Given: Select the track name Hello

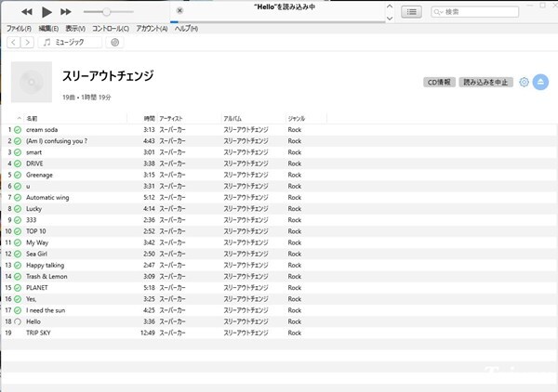Looking at the screenshot, I should coord(33,321).
